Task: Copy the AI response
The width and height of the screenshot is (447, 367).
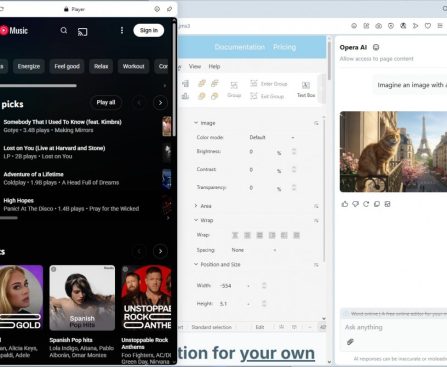Action: click(x=377, y=204)
